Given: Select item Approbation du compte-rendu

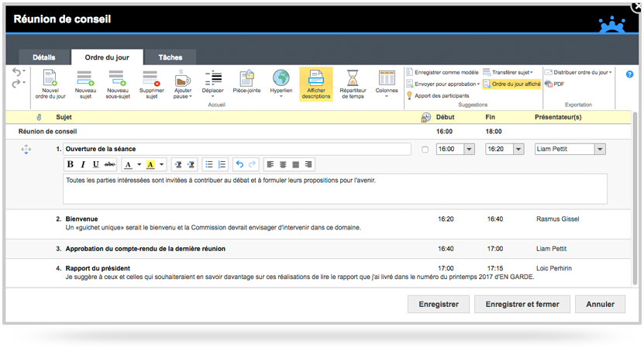Looking at the screenshot, I should click(x=146, y=249).
